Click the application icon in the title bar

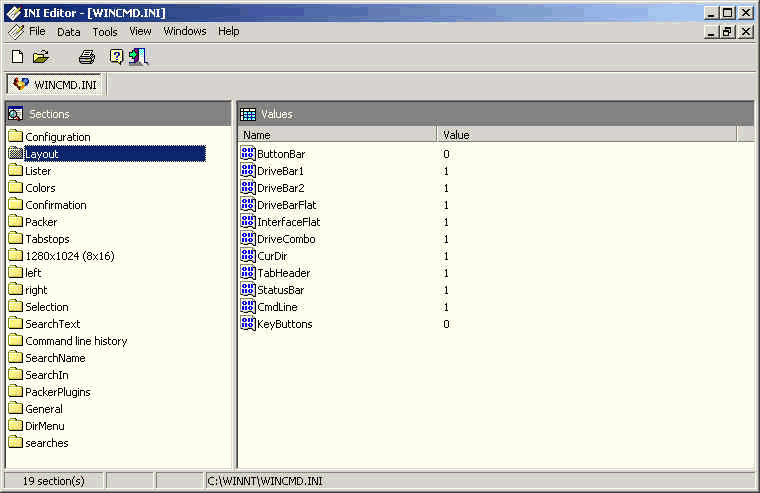point(14,13)
